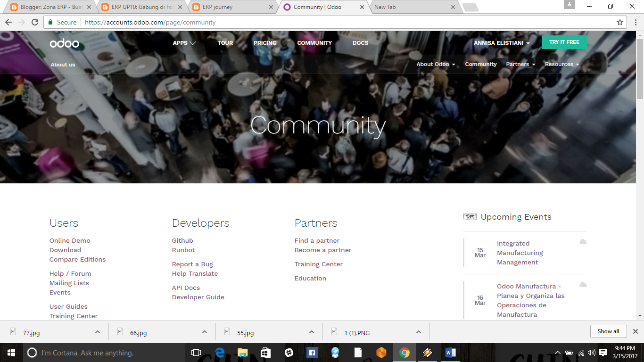The height and width of the screenshot is (362, 644).
Task: Open File Explorer from taskbar
Action: tap(243, 353)
